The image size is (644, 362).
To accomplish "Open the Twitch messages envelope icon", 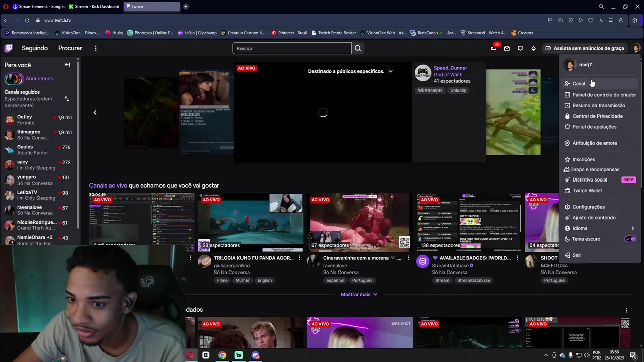I will (507, 48).
